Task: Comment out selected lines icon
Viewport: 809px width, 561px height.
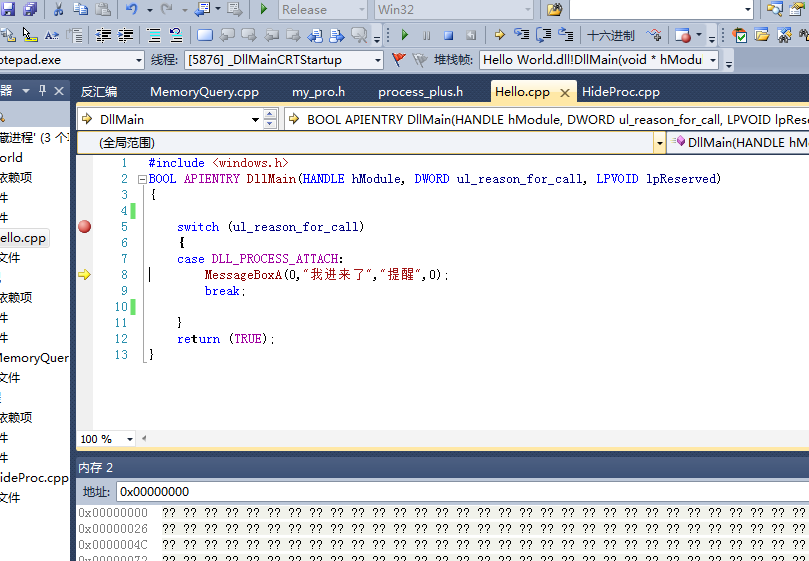Action: 154,35
